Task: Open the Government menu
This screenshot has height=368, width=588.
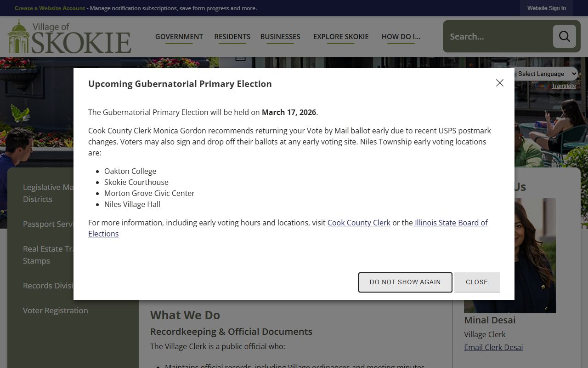Action: point(179,37)
